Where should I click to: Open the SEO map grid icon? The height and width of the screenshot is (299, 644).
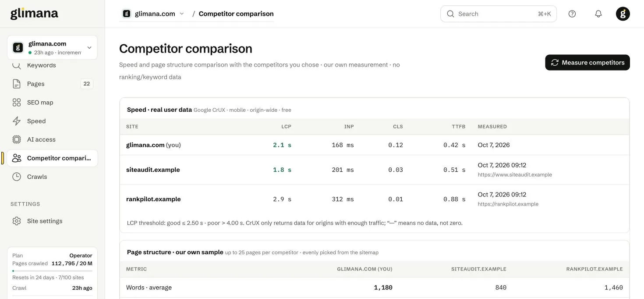17,103
